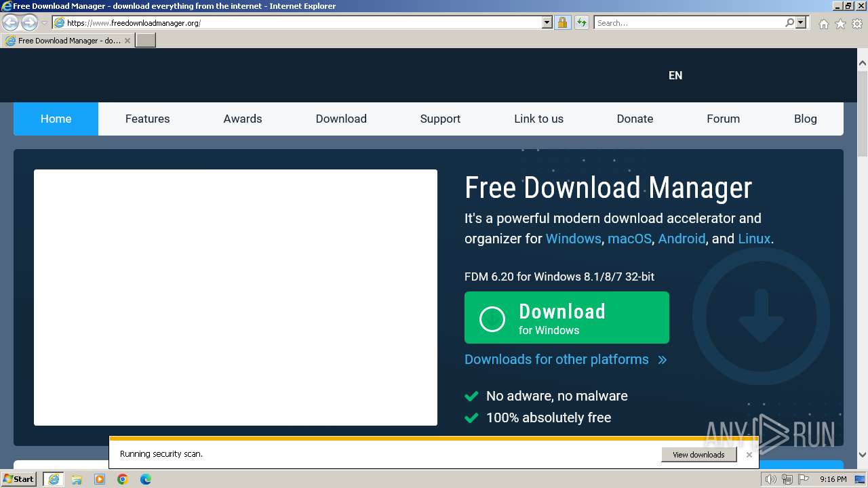Click the Linux platform link
868x488 pixels.
[x=754, y=239]
